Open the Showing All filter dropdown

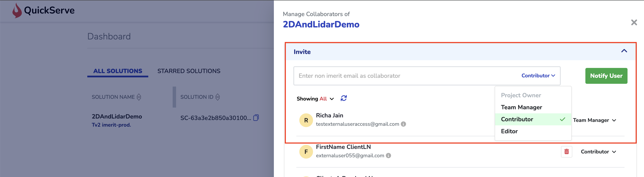(315, 99)
